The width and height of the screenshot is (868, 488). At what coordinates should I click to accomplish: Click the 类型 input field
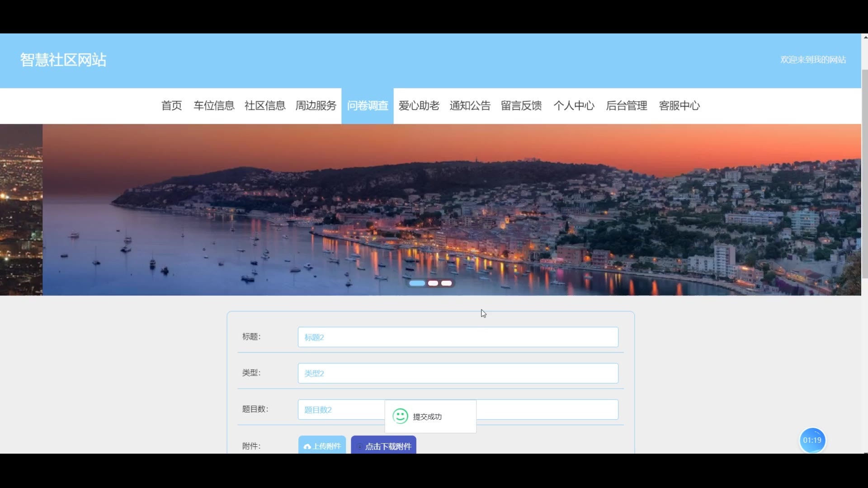[458, 373]
